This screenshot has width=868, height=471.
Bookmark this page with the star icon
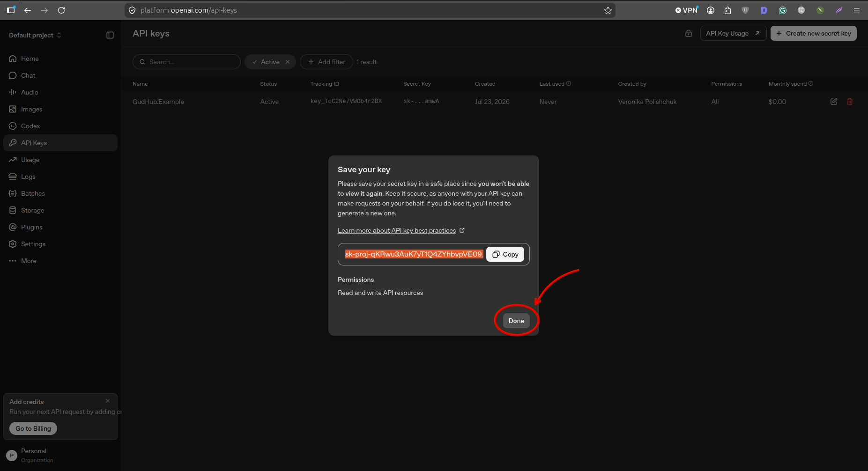point(608,10)
